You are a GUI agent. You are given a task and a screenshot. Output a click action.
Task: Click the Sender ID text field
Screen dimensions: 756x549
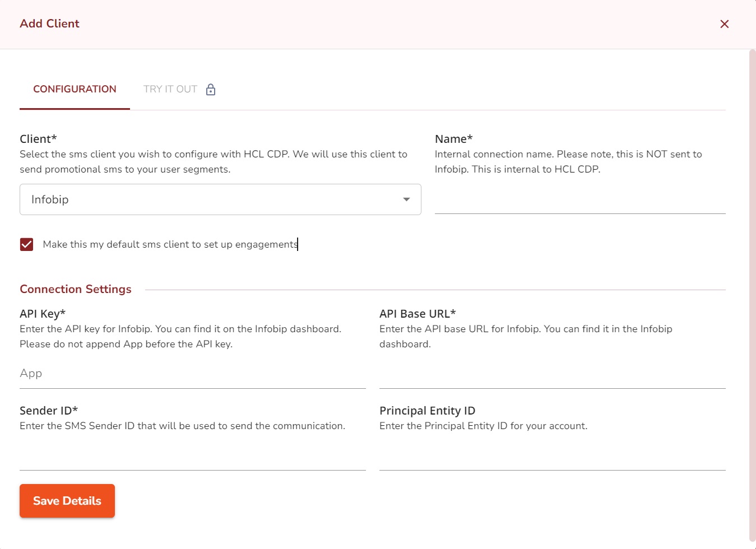click(x=192, y=456)
